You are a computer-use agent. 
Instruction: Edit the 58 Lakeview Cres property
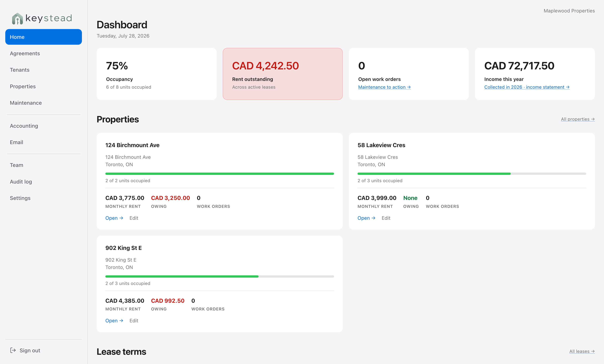pyautogui.click(x=386, y=218)
